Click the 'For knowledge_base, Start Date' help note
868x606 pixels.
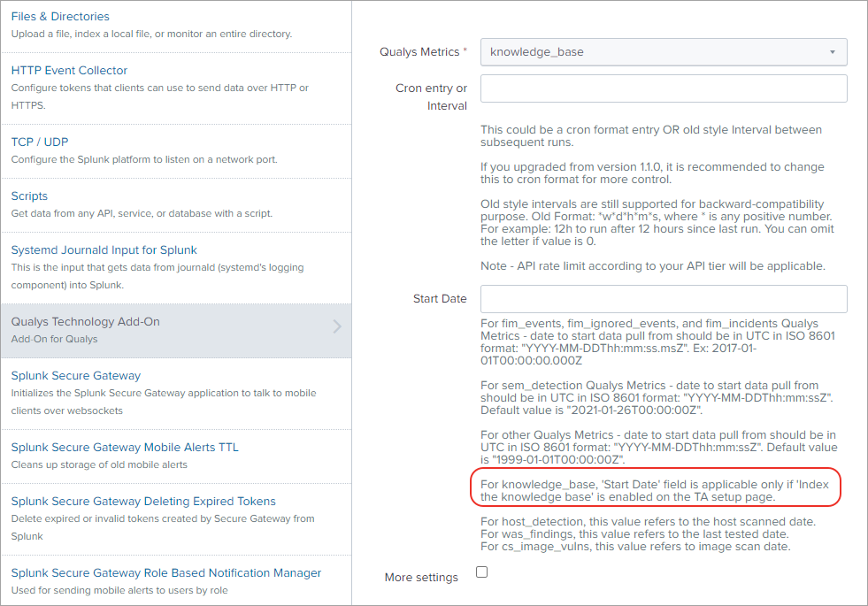click(x=655, y=491)
